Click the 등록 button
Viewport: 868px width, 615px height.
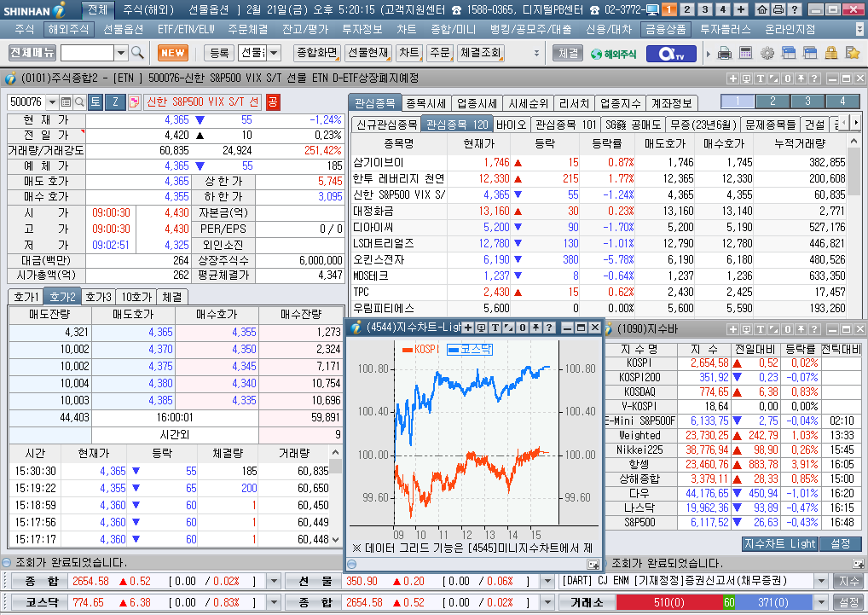[219, 53]
